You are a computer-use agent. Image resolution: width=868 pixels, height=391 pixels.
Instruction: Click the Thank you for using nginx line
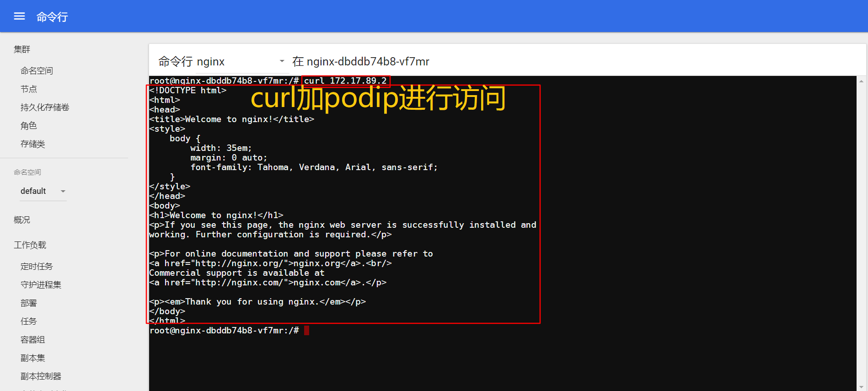[x=257, y=302]
